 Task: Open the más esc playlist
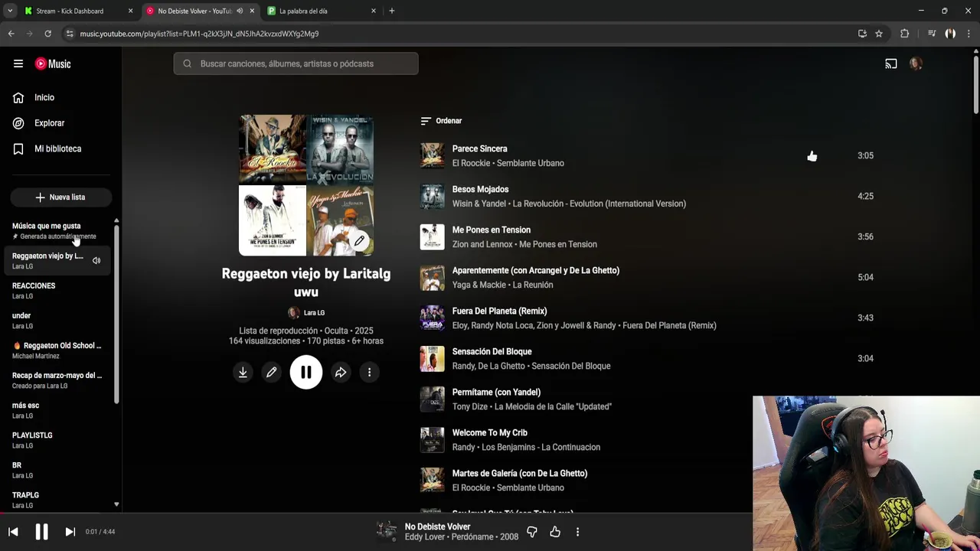pos(57,409)
